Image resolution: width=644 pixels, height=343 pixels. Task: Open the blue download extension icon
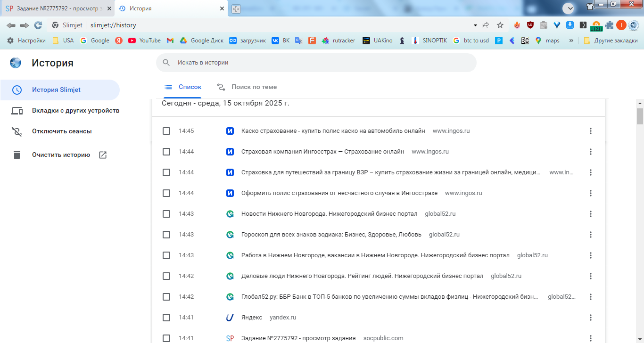[x=570, y=25]
